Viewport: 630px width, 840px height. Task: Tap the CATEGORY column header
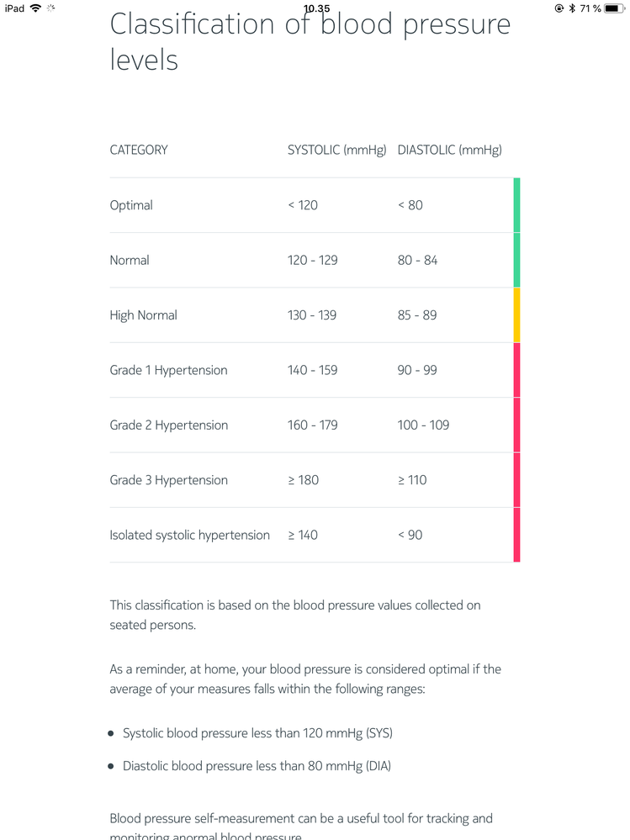click(x=139, y=150)
